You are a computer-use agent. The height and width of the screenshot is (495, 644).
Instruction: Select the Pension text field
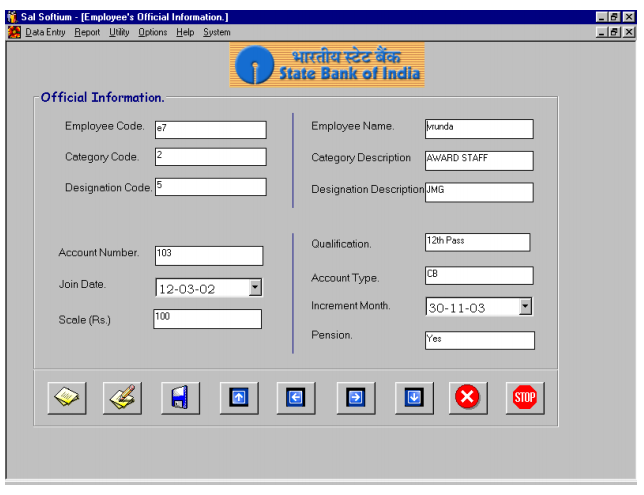479,340
